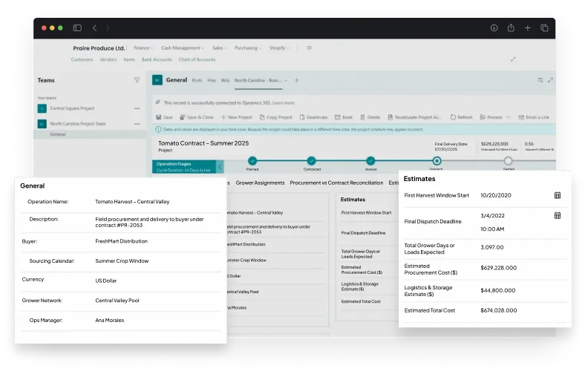Open the Bank Accounts link
The image size is (588, 377).
(157, 59)
